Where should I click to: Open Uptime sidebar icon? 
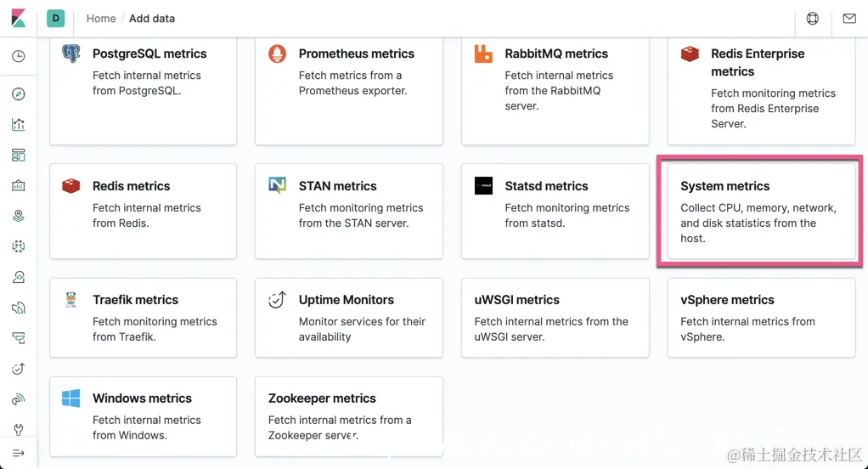click(x=19, y=369)
